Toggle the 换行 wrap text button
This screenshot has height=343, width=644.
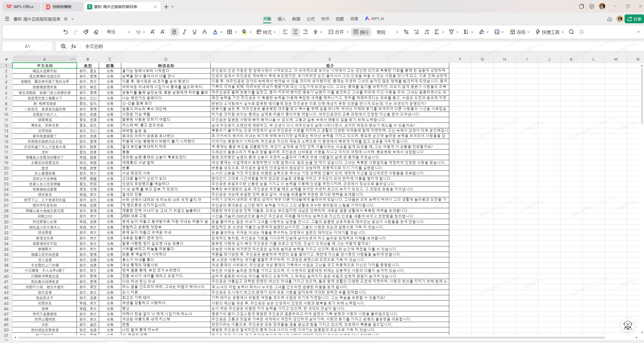point(361,32)
